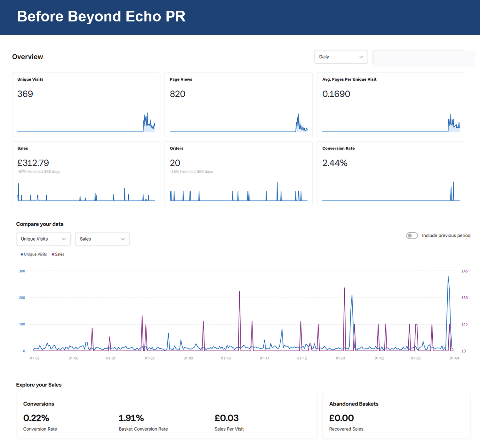Click the 01-01 date marker on chart axis

click(x=340, y=358)
